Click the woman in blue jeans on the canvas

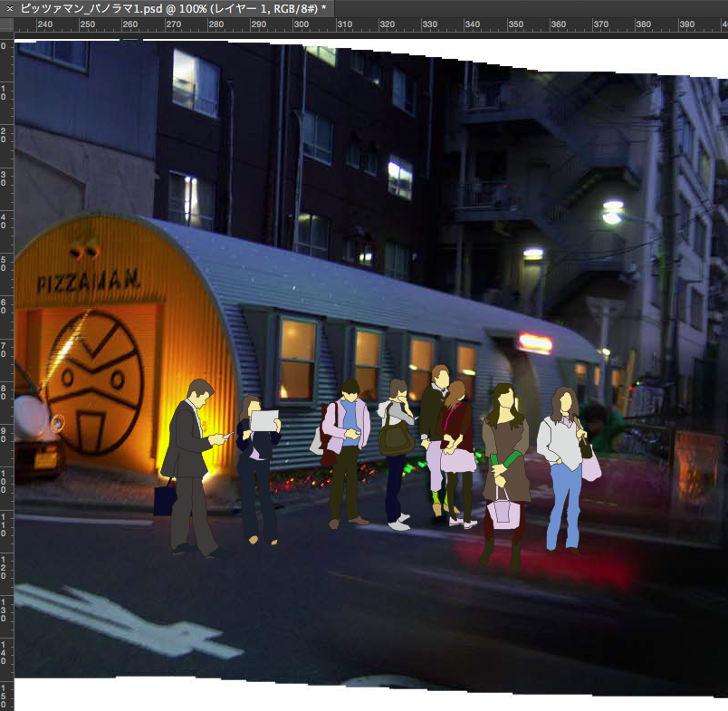tap(567, 470)
